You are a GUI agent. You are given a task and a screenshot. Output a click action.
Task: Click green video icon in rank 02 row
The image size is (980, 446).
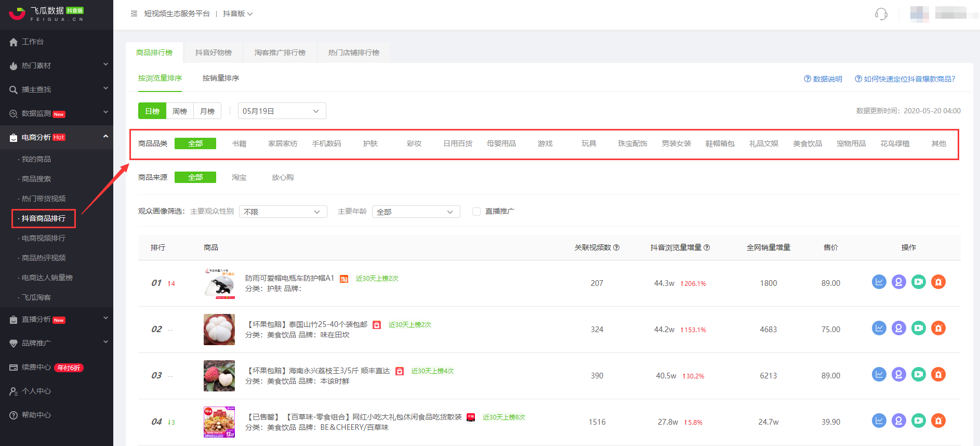pos(918,328)
